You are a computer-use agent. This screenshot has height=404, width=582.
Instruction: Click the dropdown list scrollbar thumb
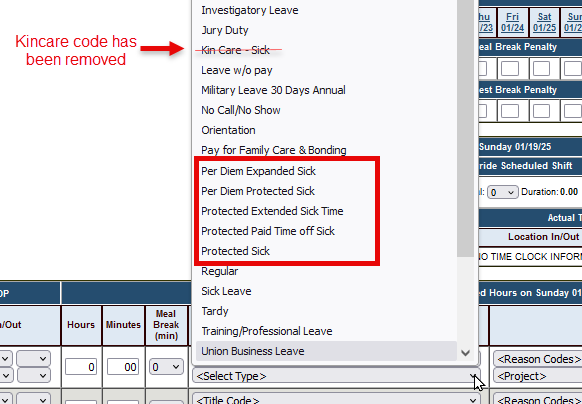coord(465,128)
